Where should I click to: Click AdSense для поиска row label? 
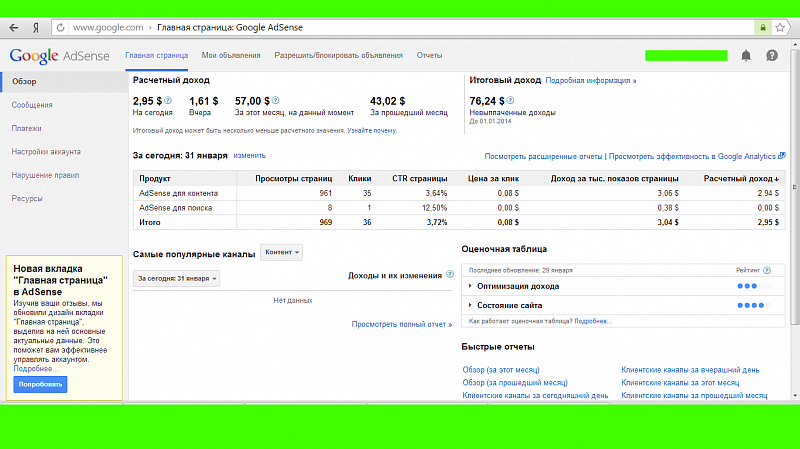click(x=176, y=208)
